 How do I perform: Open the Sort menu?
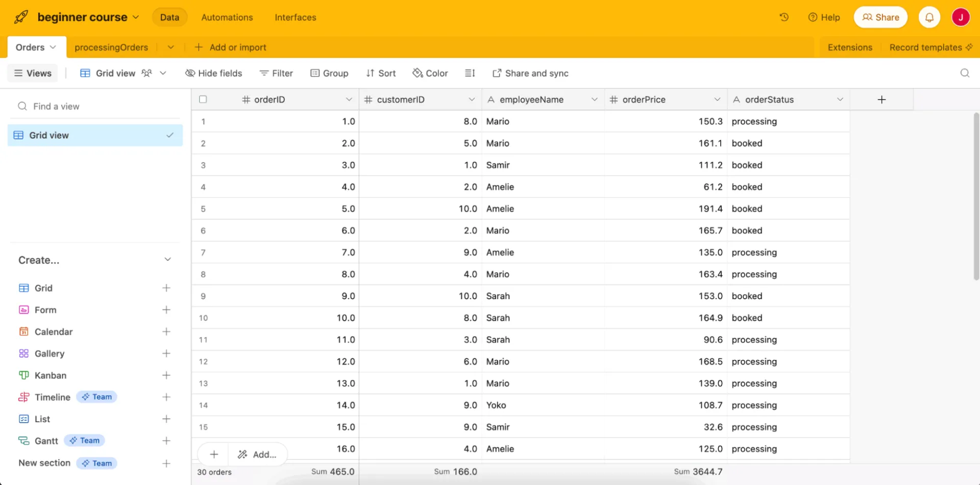[381, 73]
